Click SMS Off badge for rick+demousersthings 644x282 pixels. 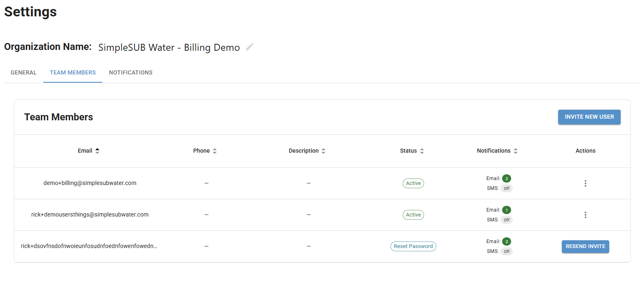click(x=507, y=220)
